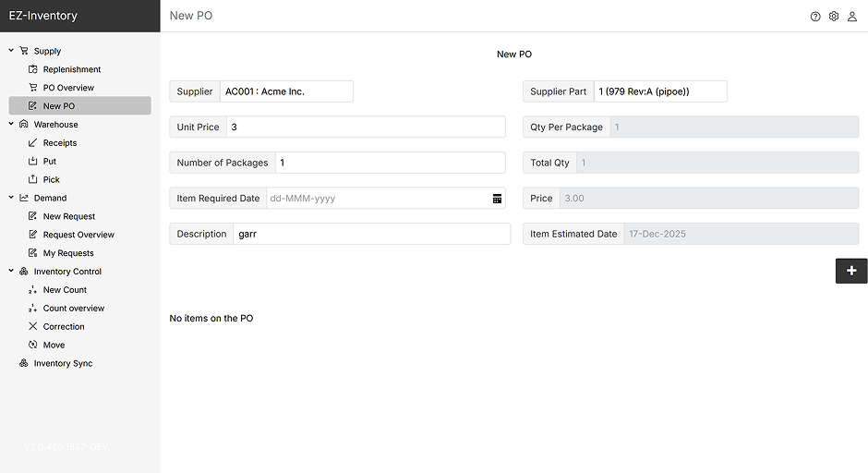Screen dimensions: 868x473
Task: Open the help icon in header
Action: pos(815,17)
